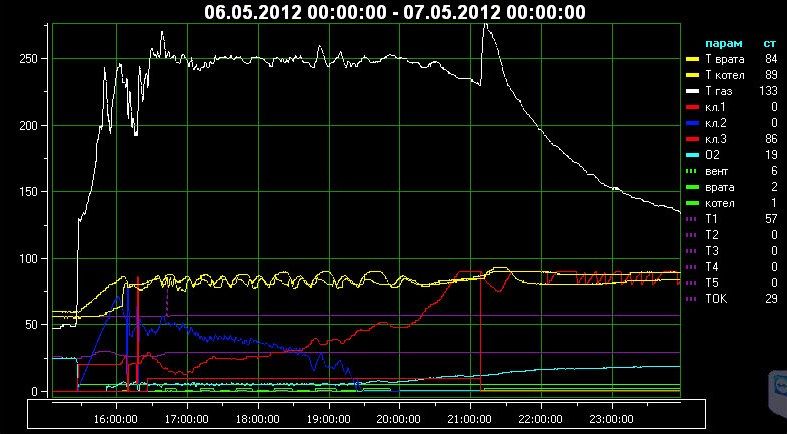This screenshot has width=787, height=434.
Task: Click the 200 label on vertical axis
Action: [x=28, y=125]
